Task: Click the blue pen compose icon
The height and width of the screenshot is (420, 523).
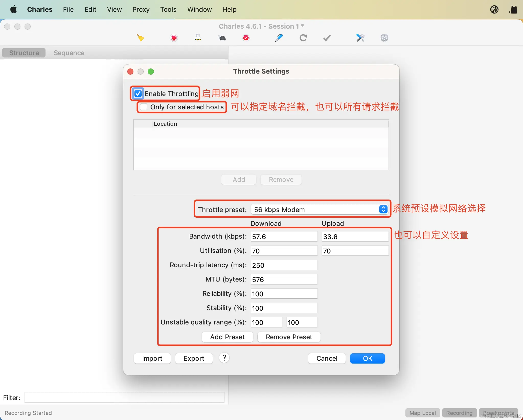Action: coord(279,38)
